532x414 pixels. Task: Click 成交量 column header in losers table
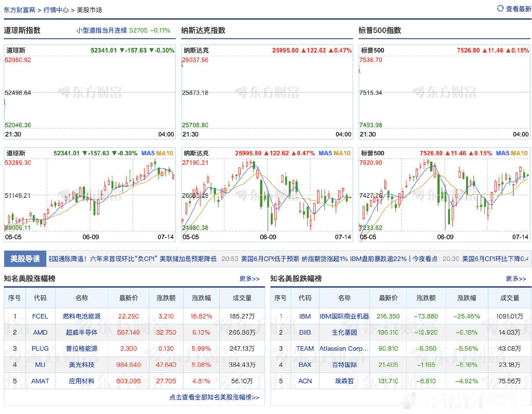[x=510, y=298]
